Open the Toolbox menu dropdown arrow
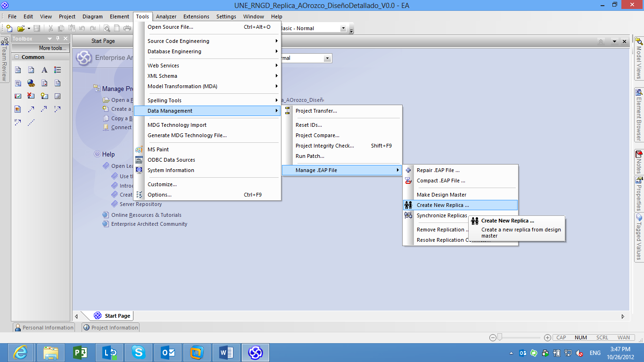644x362 pixels. [x=50, y=39]
